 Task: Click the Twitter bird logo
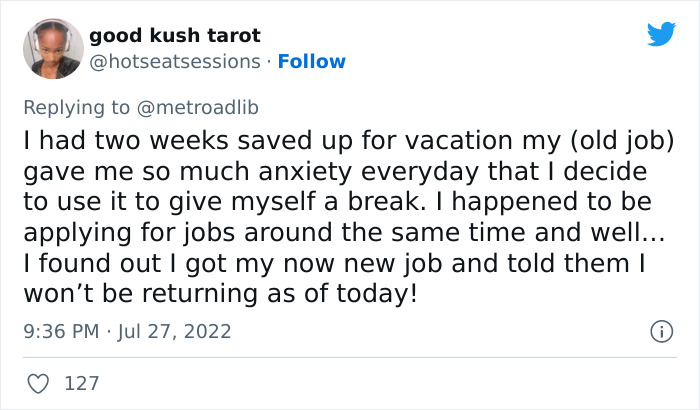point(661,35)
